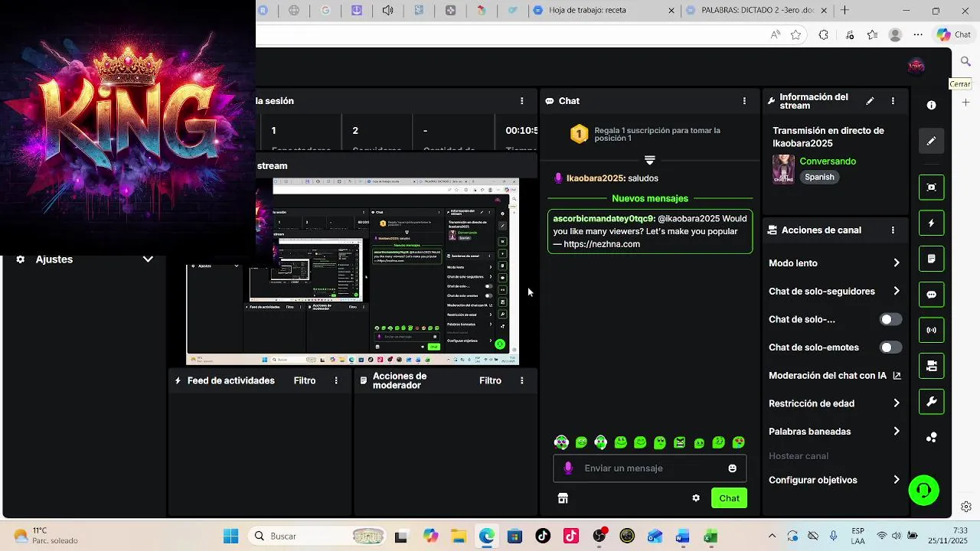Click the pencil icon in right sidebar
980x551 pixels.
click(x=932, y=142)
